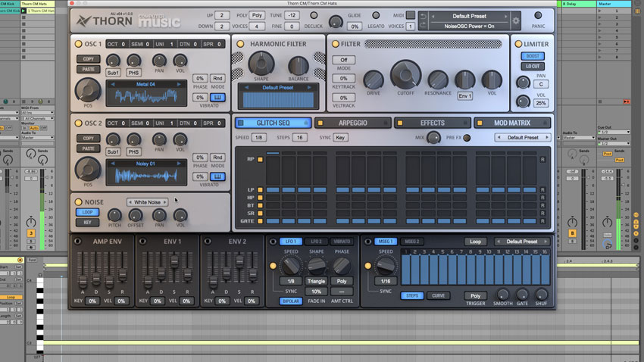Switch to the ARPEGGIO tab
The width and height of the screenshot is (644, 362).
(x=353, y=123)
